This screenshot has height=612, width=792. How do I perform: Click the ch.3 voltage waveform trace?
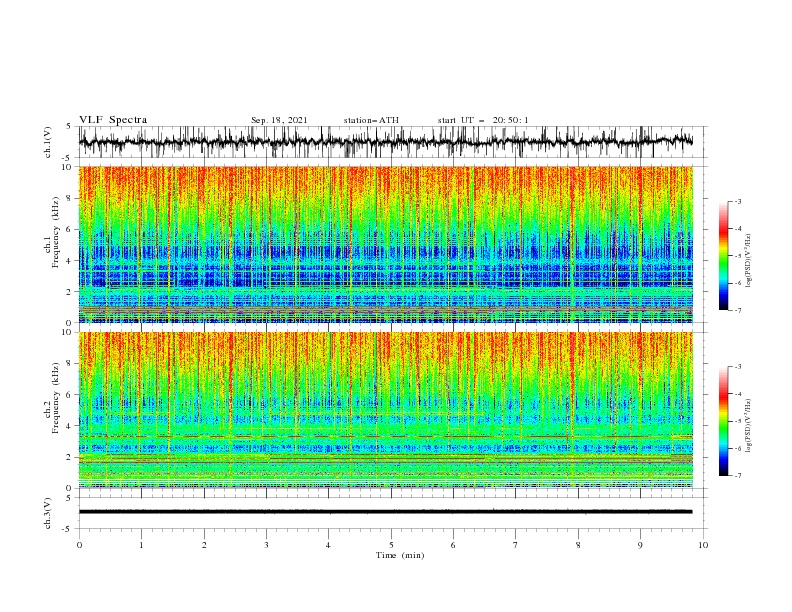[385, 512]
